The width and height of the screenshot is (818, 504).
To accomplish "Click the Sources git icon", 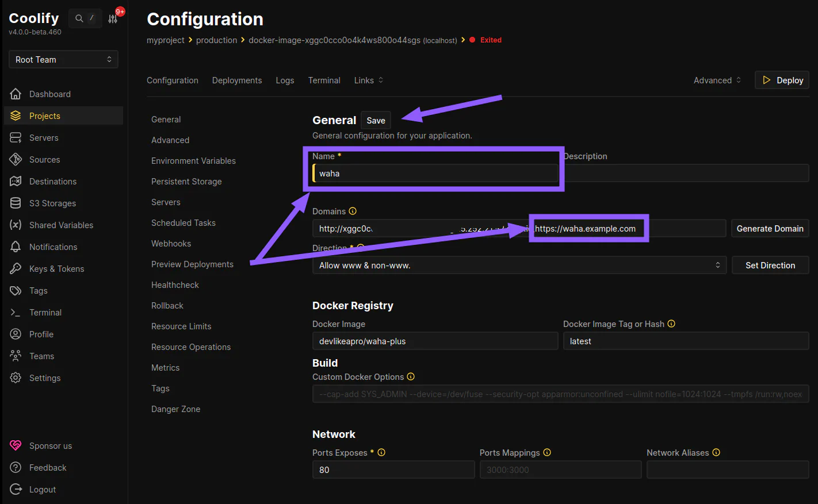I will click(x=16, y=160).
